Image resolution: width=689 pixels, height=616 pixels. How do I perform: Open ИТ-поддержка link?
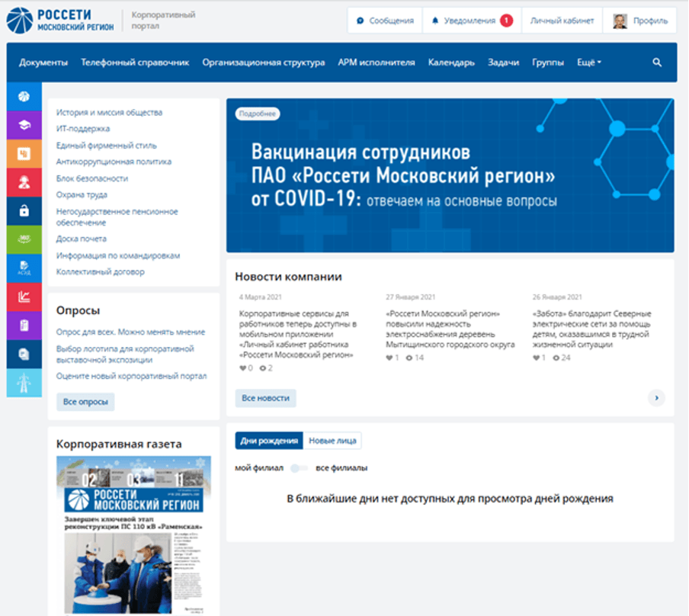83,129
